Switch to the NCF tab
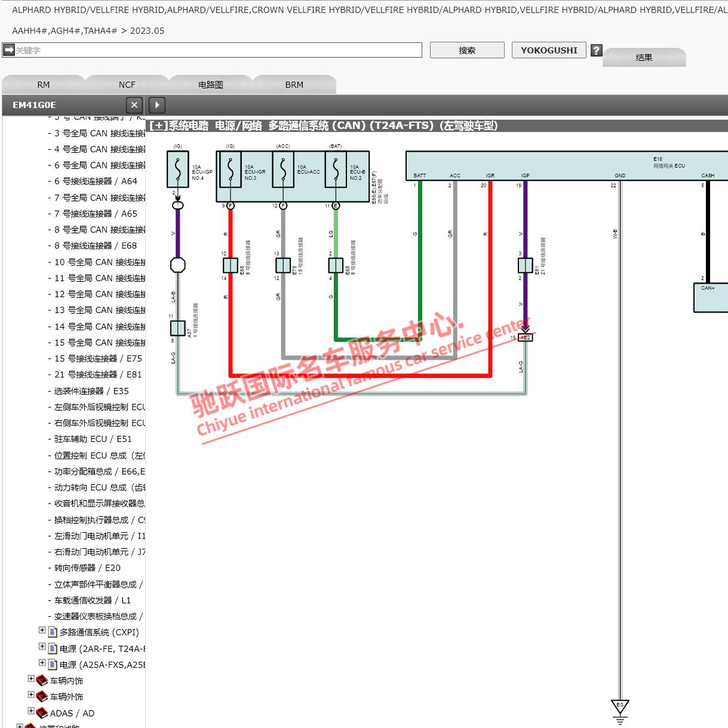 pyautogui.click(x=127, y=85)
